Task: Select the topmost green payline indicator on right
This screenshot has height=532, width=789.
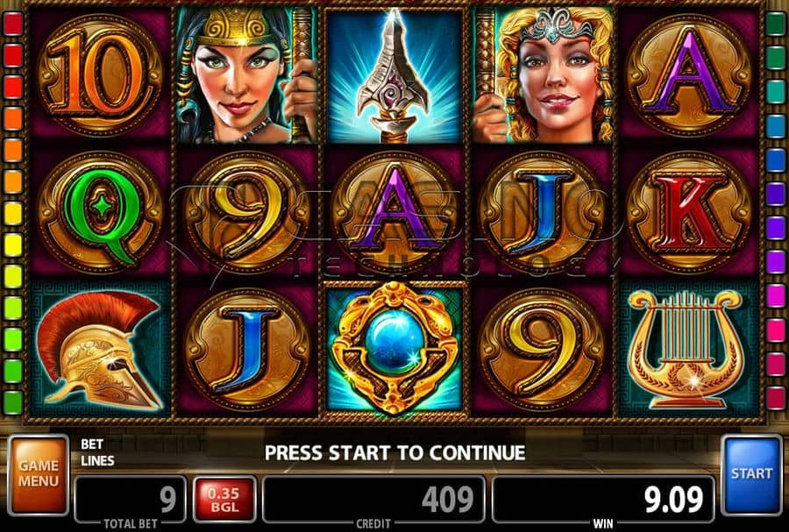Action: click(776, 25)
